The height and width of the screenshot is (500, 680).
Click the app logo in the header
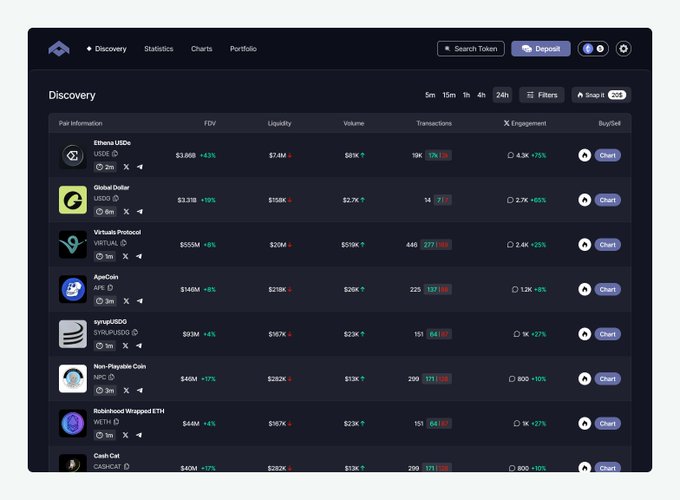[x=59, y=49]
